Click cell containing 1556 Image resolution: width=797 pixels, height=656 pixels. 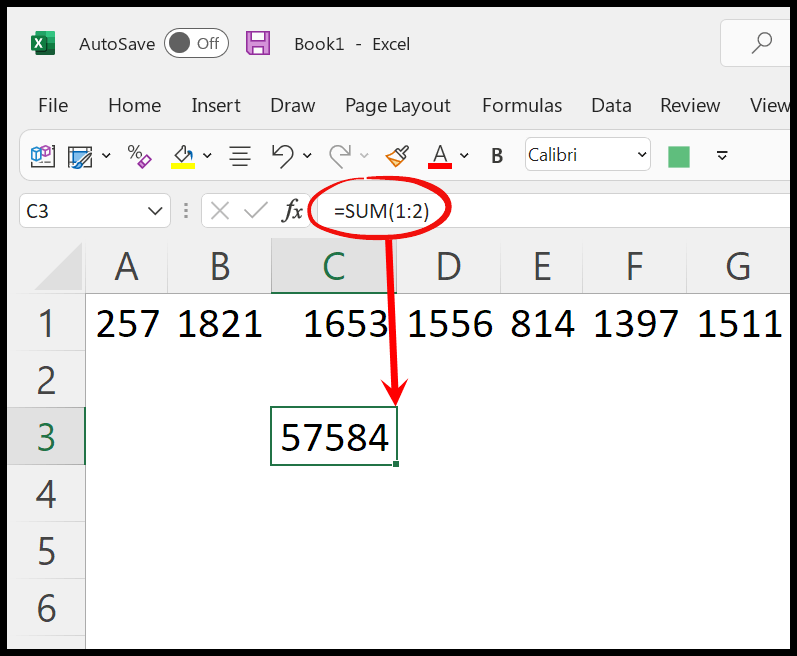coord(448,323)
